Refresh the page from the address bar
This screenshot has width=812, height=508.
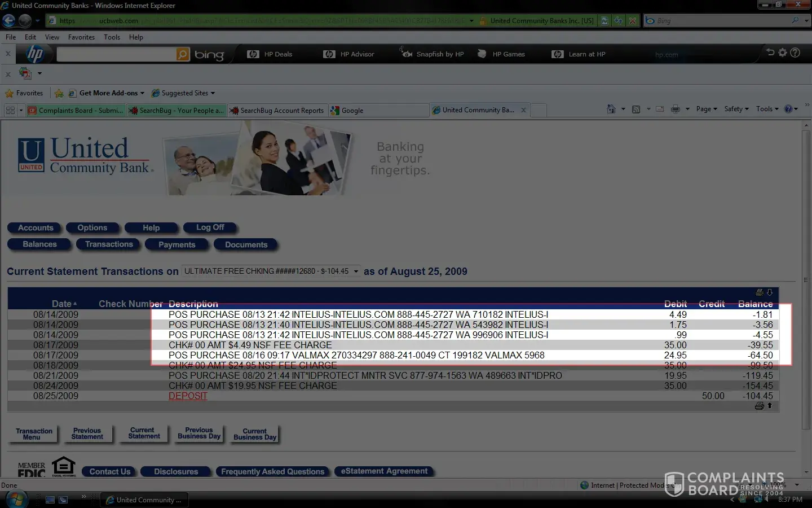619,21
